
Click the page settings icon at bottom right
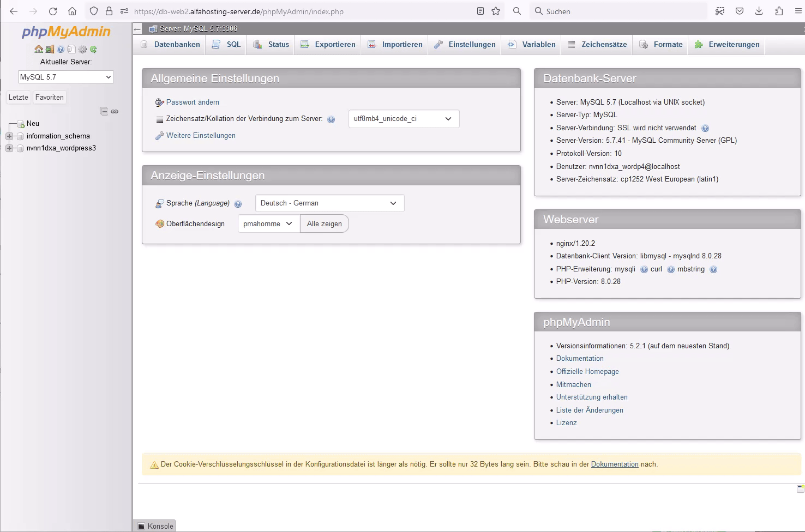click(x=800, y=488)
